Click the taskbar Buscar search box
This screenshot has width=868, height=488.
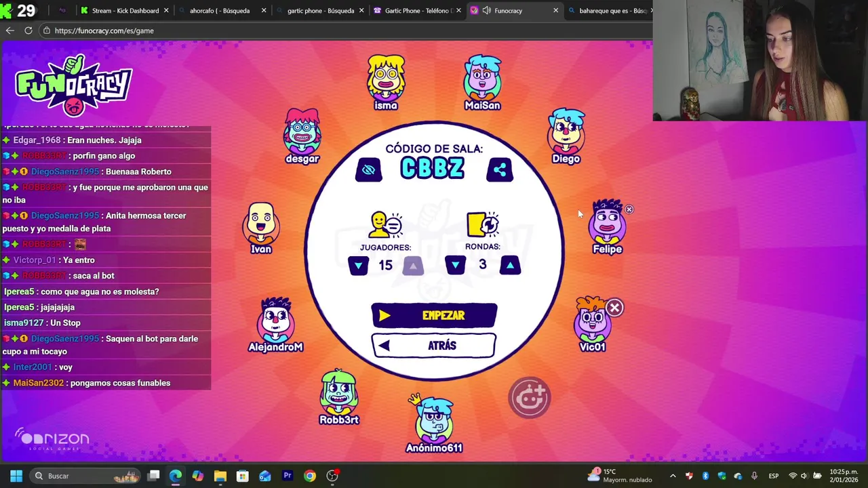point(85,476)
